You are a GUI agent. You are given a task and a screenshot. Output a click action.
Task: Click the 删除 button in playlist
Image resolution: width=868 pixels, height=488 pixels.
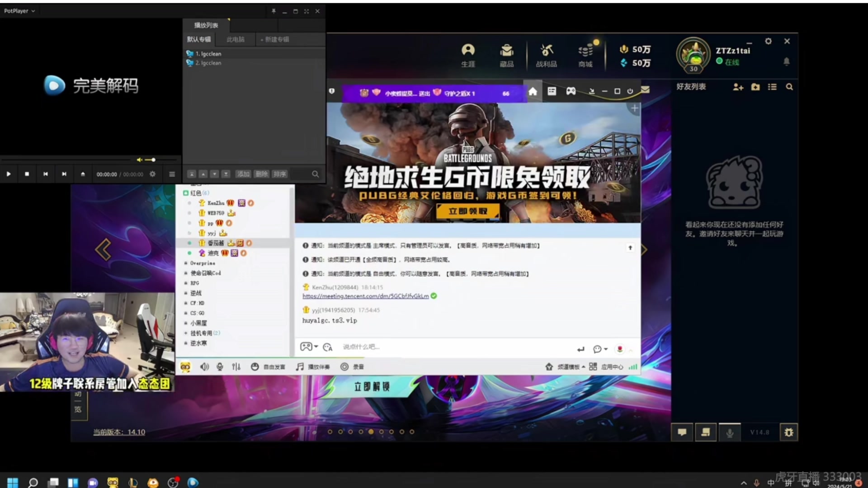(261, 174)
